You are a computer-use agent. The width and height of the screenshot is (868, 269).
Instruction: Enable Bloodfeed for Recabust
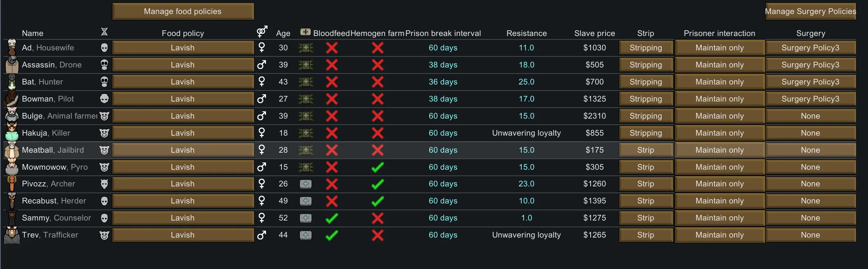pos(332,201)
